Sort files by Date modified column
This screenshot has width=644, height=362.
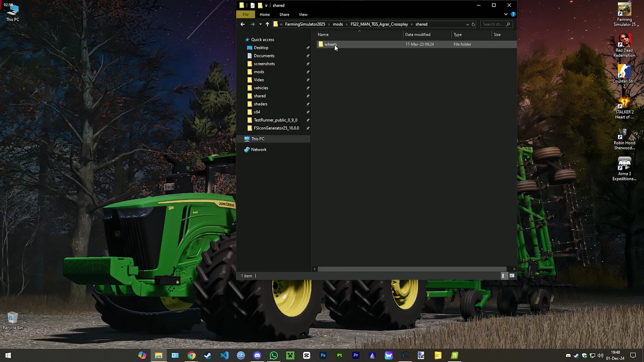click(x=418, y=35)
